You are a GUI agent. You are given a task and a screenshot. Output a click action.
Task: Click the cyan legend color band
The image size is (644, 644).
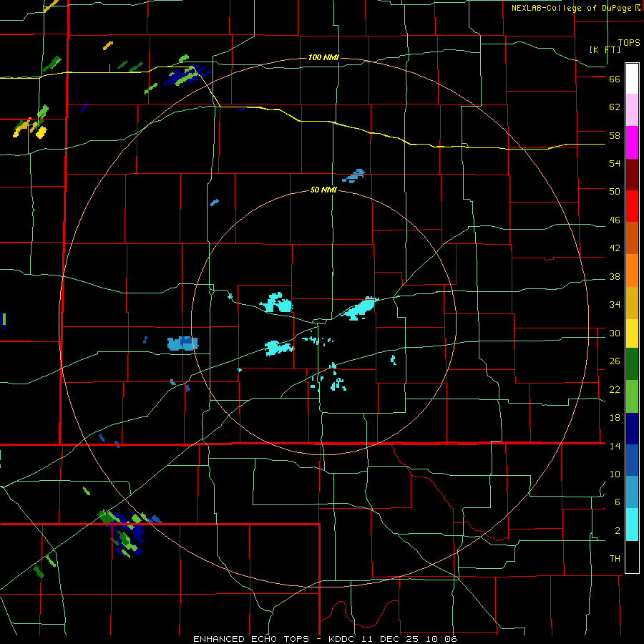tap(632, 525)
